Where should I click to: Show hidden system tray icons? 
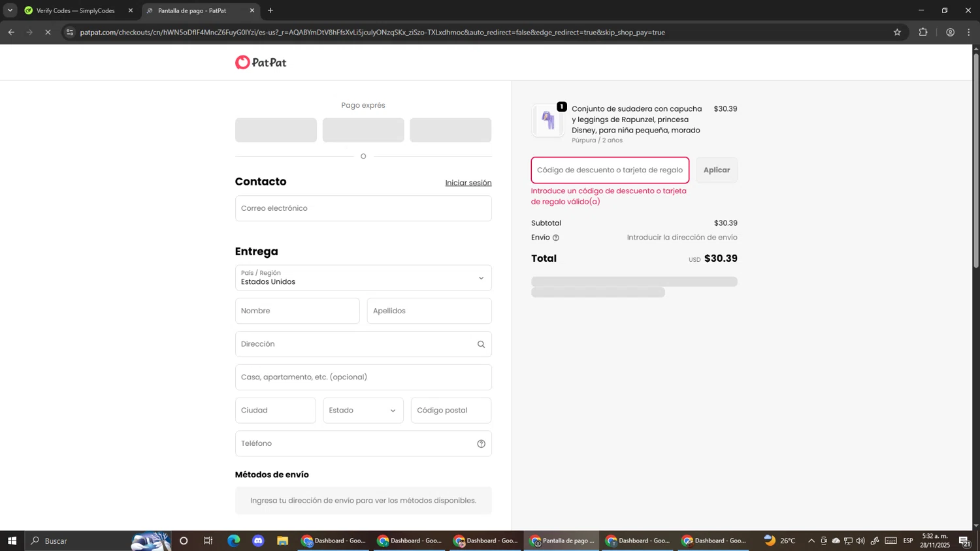(x=811, y=541)
